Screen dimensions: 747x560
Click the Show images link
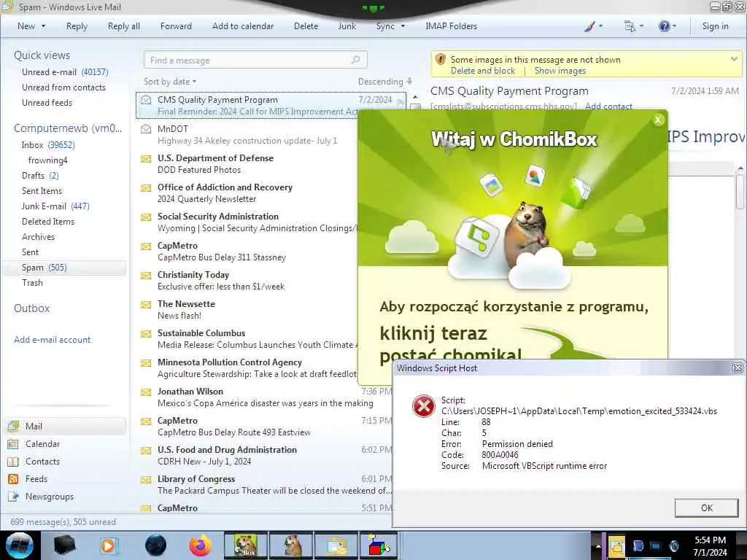coord(560,71)
